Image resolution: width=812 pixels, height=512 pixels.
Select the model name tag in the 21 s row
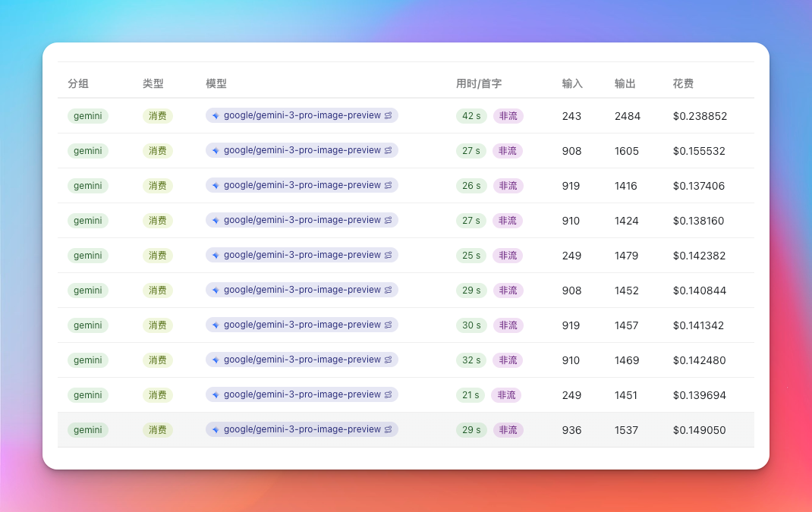coord(302,394)
